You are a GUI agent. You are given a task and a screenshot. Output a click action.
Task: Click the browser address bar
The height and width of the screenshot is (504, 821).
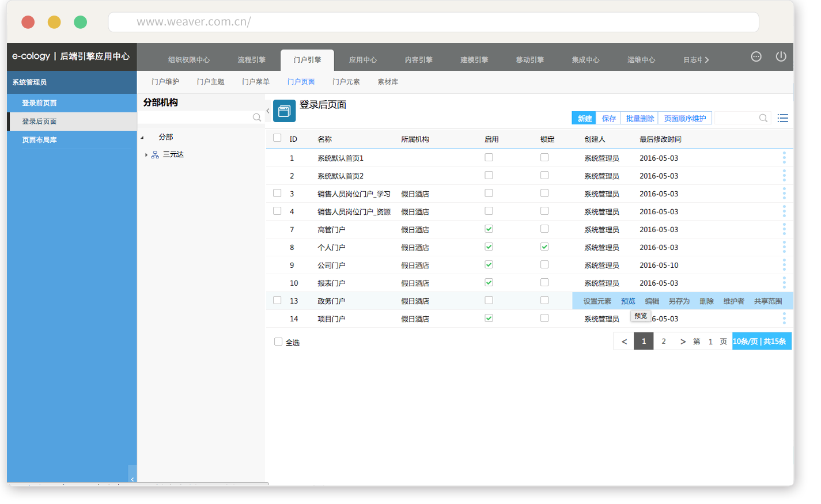[x=433, y=22]
